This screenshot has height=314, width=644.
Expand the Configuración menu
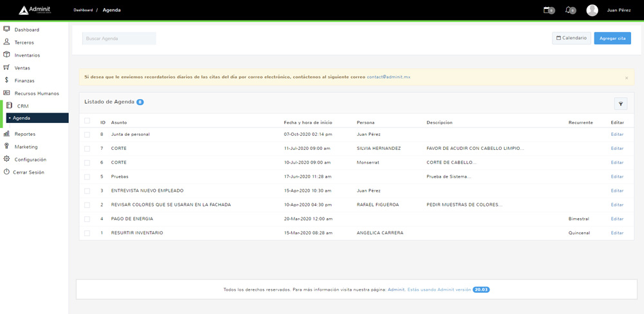(x=30, y=160)
